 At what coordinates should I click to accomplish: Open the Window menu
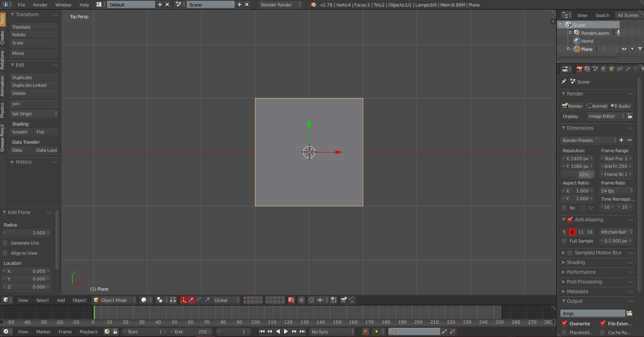(x=63, y=5)
